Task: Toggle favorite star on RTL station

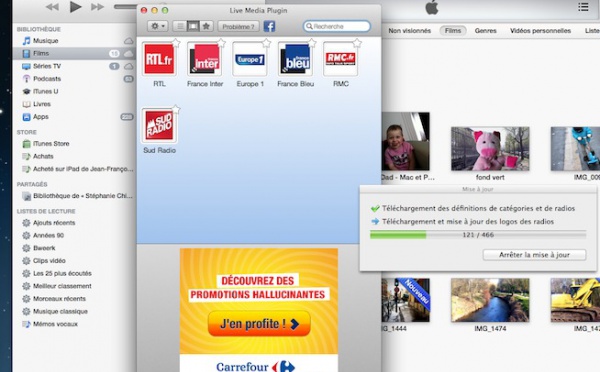Action: [x=176, y=43]
